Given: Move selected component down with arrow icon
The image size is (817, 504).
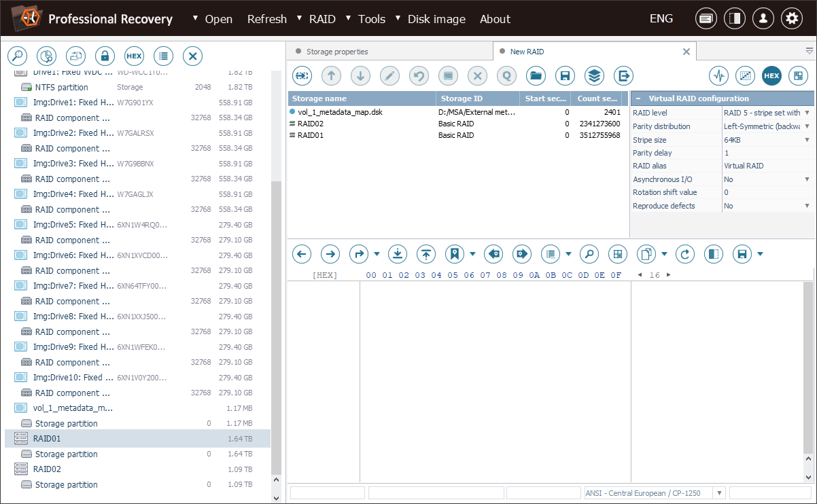Looking at the screenshot, I should click(360, 75).
